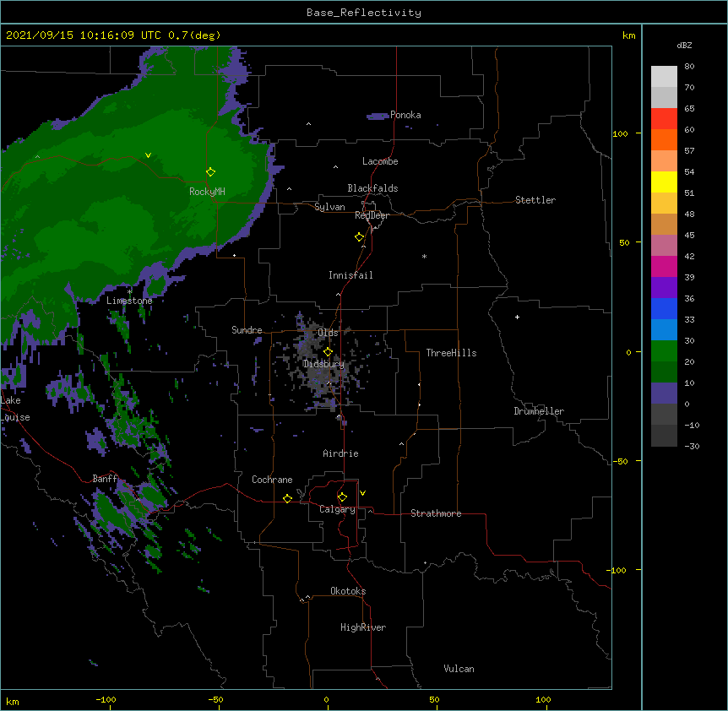Select the yellow diamond marker near Olds

[328, 352]
